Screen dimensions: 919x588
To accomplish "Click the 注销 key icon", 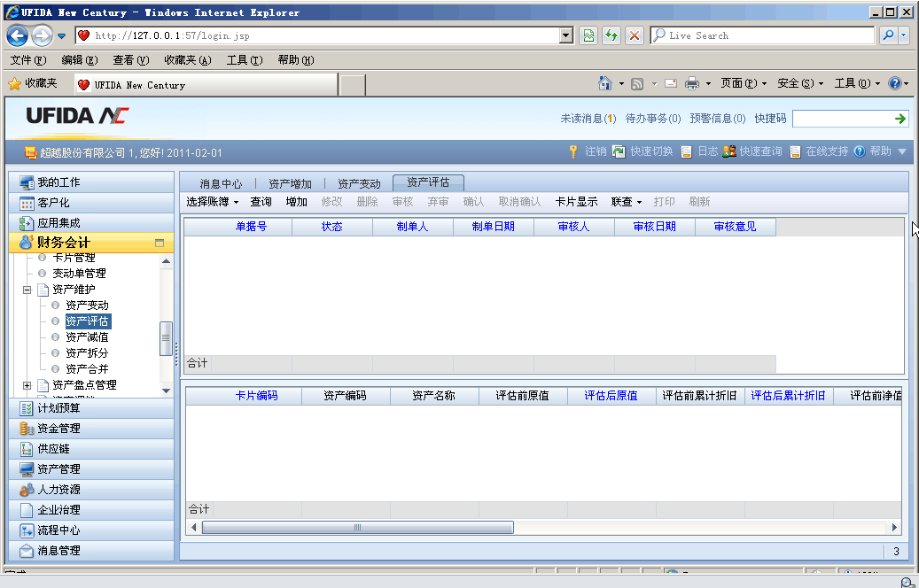I will click(x=573, y=151).
